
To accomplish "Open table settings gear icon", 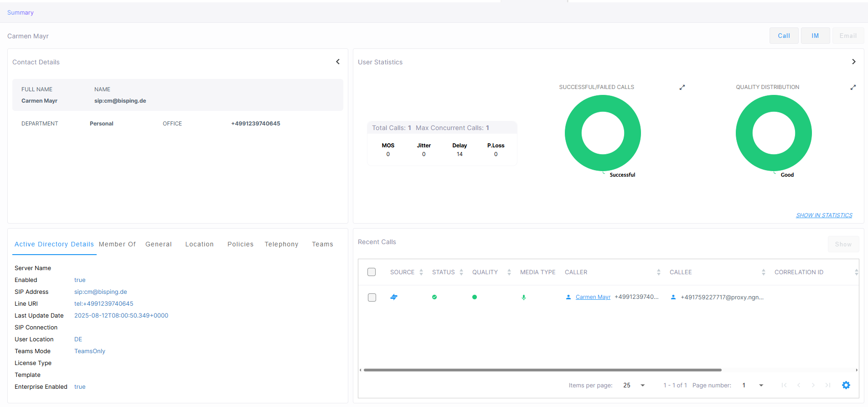I will [x=846, y=385].
